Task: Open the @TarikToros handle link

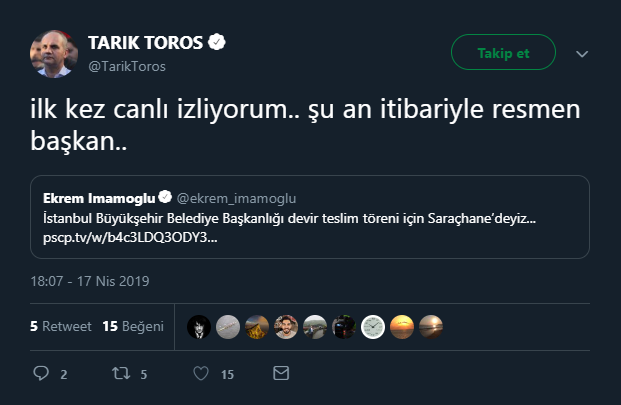Action: [127, 66]
